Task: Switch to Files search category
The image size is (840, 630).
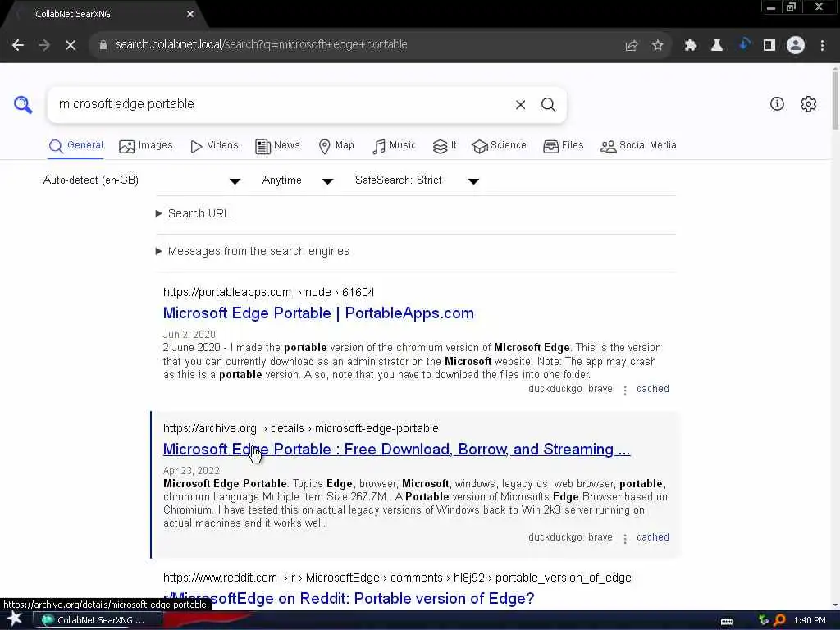Action: pyautogui.click(x=563, y=146)
